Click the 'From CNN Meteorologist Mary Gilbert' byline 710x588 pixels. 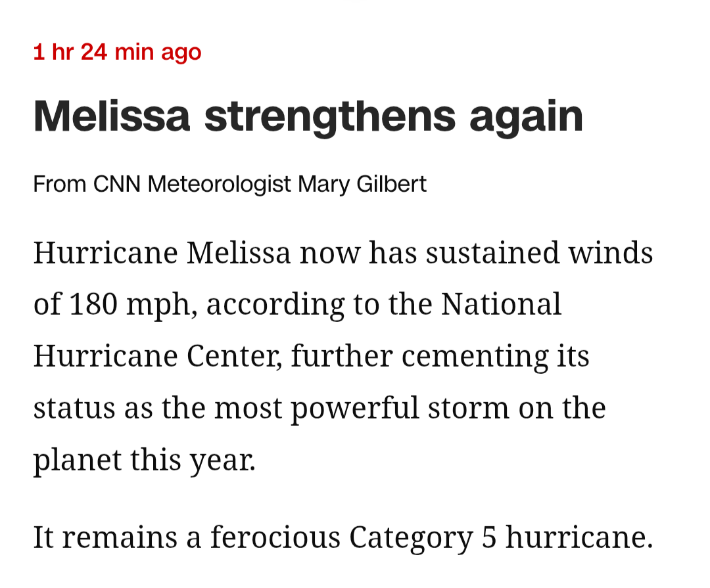(x=229, y=185)
